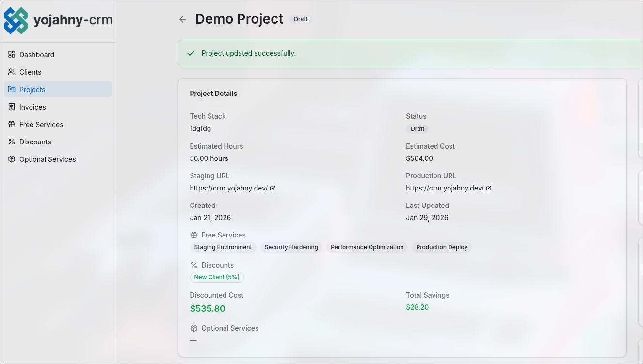Click the Discounts percent icon in sidebar

tap(12, 142)
